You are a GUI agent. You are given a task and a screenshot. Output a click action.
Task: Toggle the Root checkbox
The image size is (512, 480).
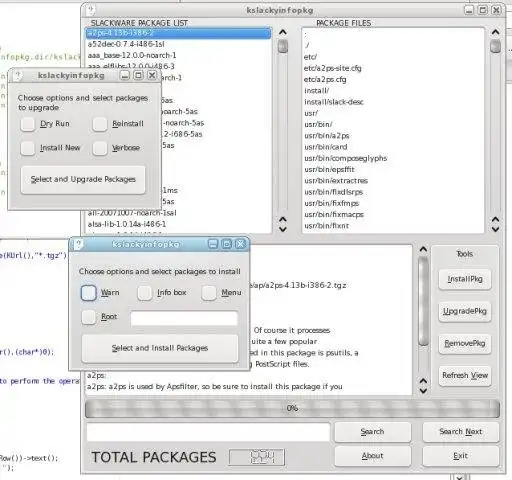[89, 317]
